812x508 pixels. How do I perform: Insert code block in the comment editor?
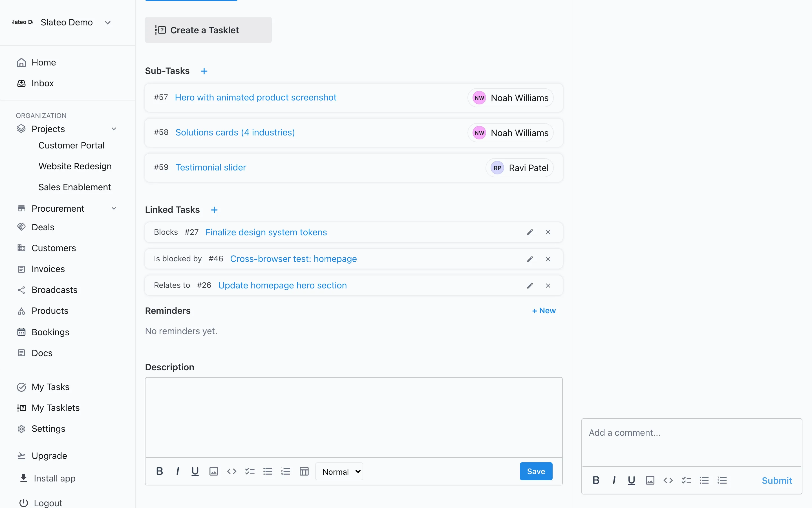[x=668, y=480]
